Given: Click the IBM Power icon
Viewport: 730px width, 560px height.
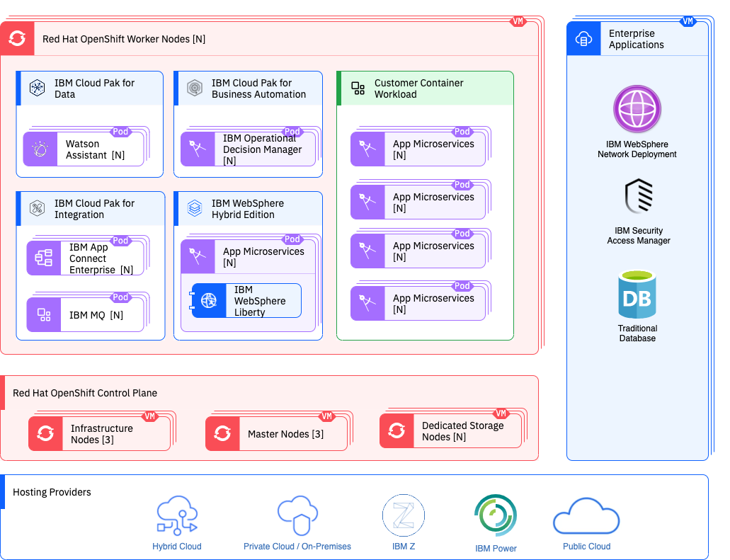Looking at the screenshot, I should click(x=495, y=516).
